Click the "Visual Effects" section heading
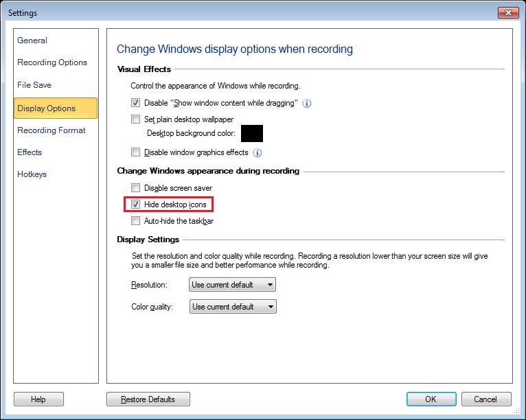This screenshot has width=526, height=420. pyautogui.click(x=144, y=69)
